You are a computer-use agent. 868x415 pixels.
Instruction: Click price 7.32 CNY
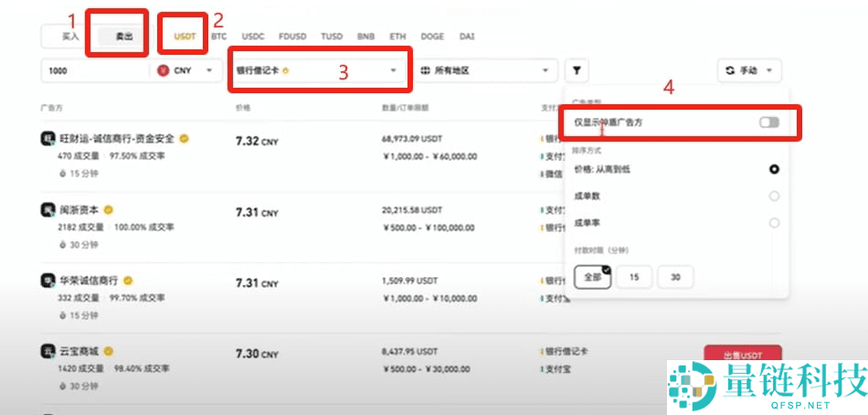[x=257, y=142]
